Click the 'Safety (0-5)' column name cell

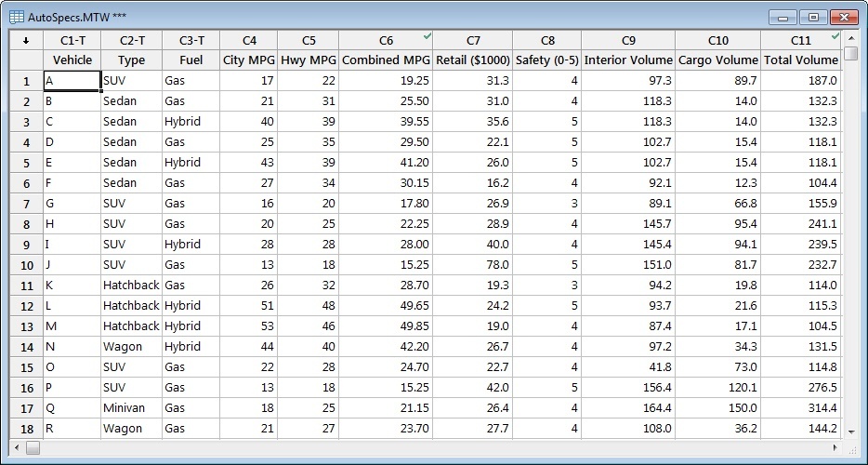pos(546,60)
